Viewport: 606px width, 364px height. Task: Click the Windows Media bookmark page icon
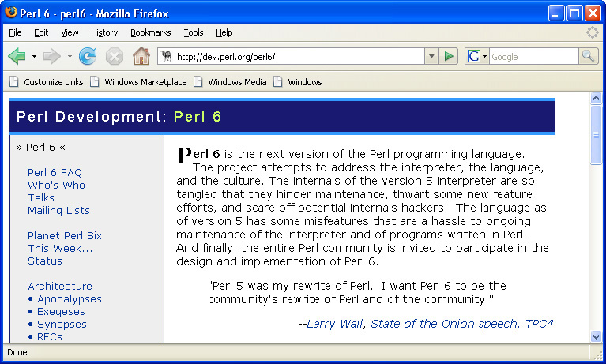(x=198, y=82)
